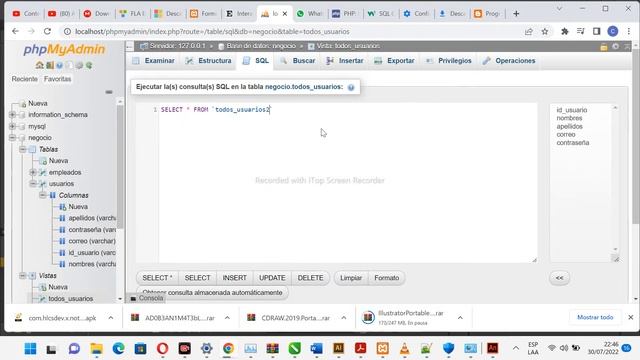Open Chrome side panel icon

tap(596, 31)
